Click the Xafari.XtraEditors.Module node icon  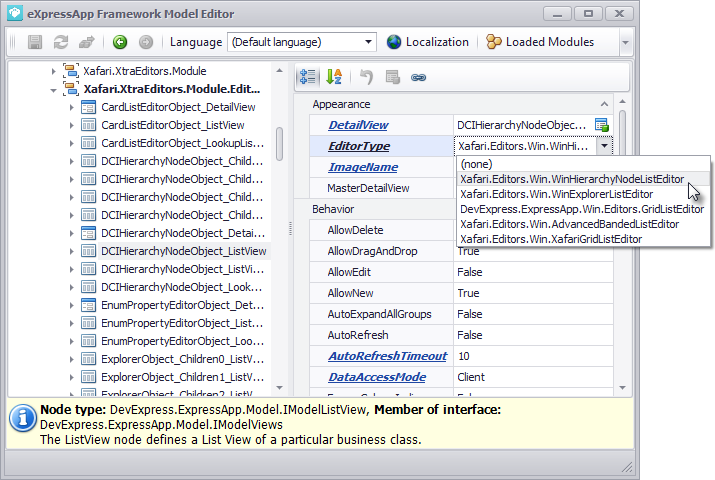coord(70,71)
